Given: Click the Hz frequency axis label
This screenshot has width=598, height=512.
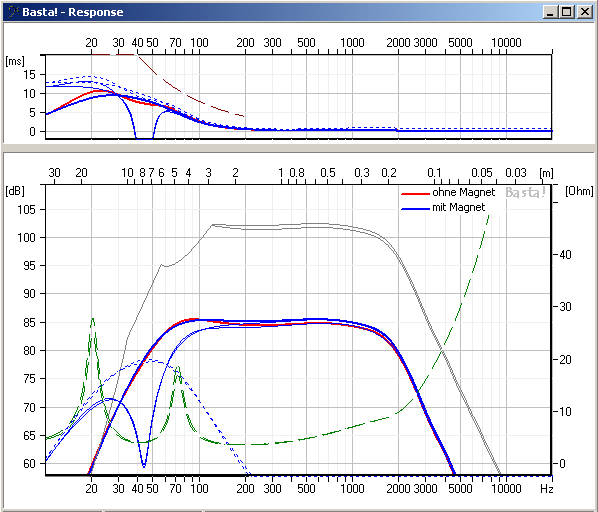Looking at the screenshot, I should (x=546, y=488).
